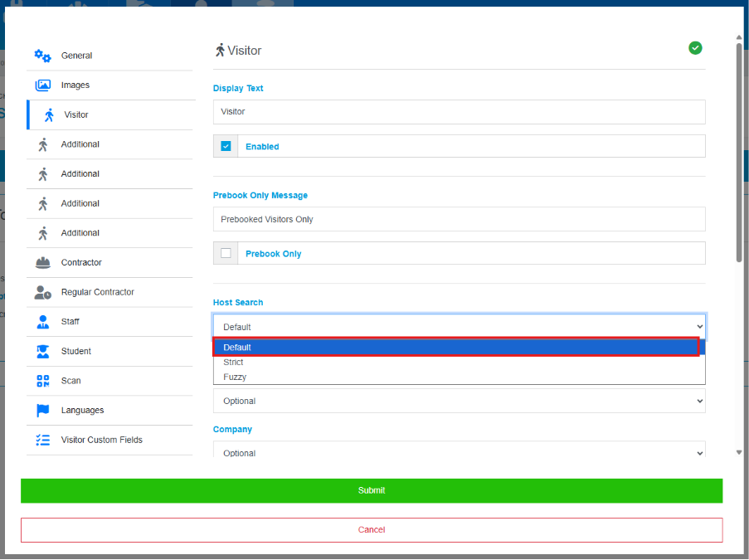
Task: Choose Fuzzy option in Host Search list
Action: pyautogui.click(x=459, y=377)
